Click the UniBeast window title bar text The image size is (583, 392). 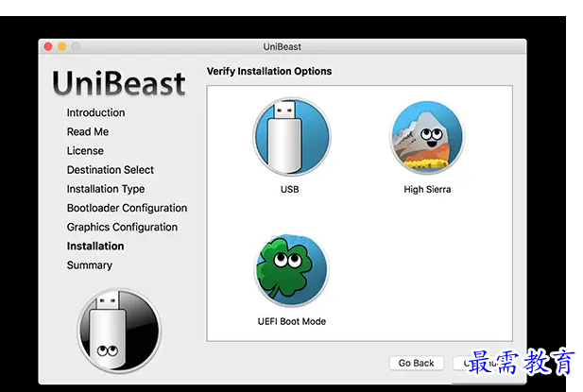pos(283,47)
